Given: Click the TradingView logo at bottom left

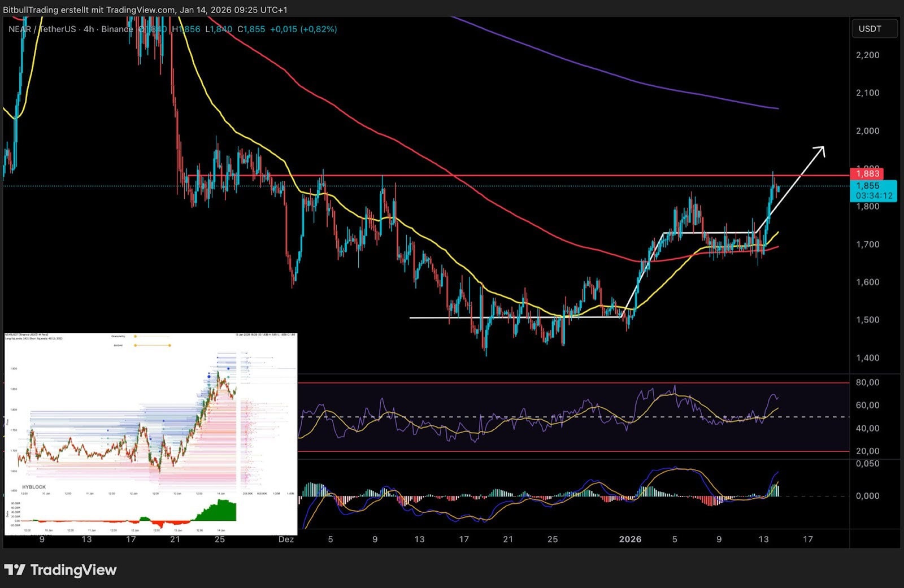Looking at the screenshot, I should tap(60, 570).
